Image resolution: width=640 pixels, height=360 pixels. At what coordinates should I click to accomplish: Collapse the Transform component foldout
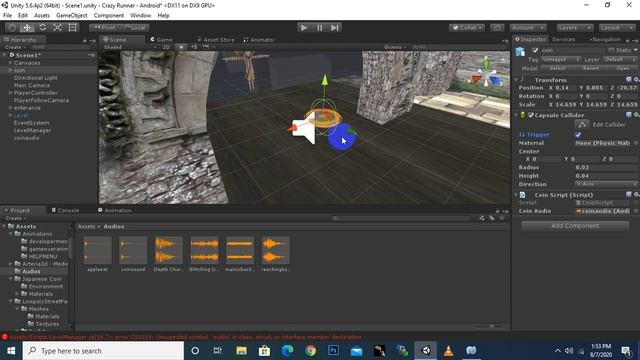pyautogui.click(x=516, y=80)
